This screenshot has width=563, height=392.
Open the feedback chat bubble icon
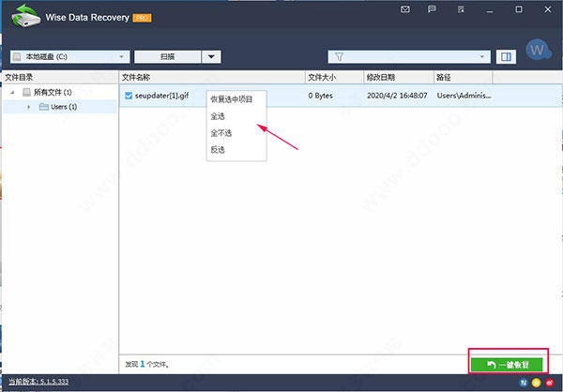[432, 9]
